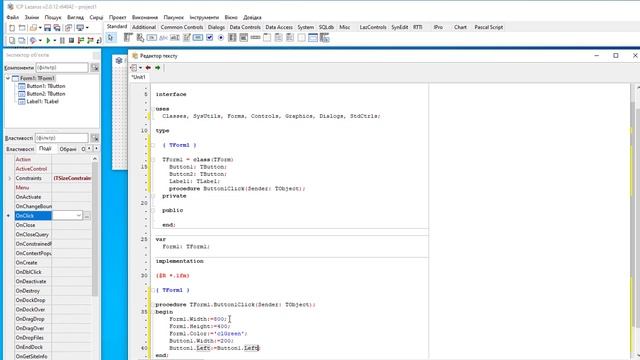Pick the TLabel component in palette

(x=163, y=38)
